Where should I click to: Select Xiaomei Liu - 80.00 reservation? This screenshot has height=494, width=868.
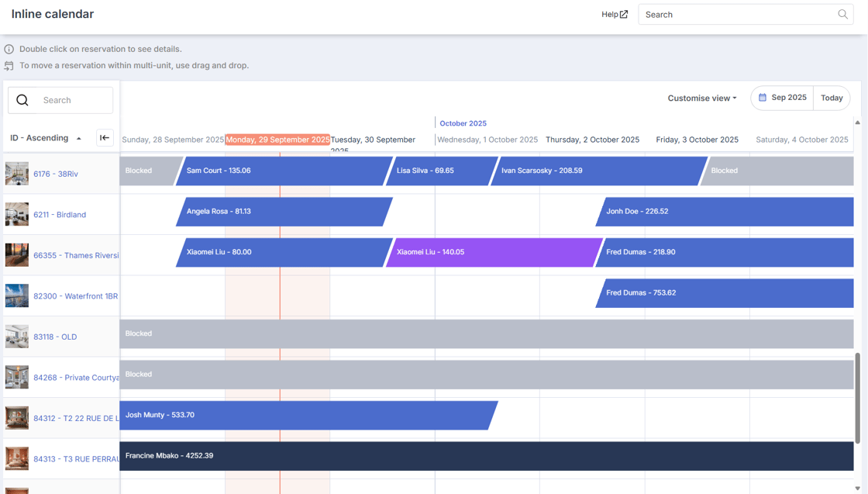click(x=284, y=252)
